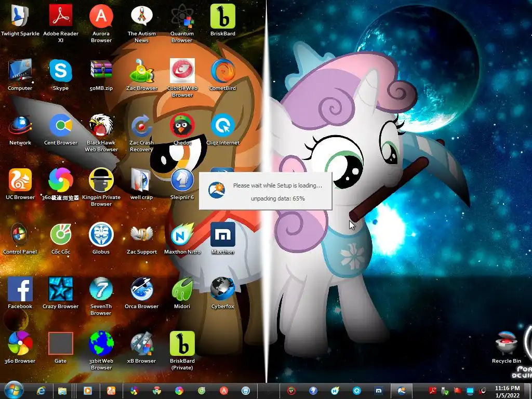Launch Cliqz from the taskbar
The width and height of the screenshot is (532, 399).
point(356,391)
